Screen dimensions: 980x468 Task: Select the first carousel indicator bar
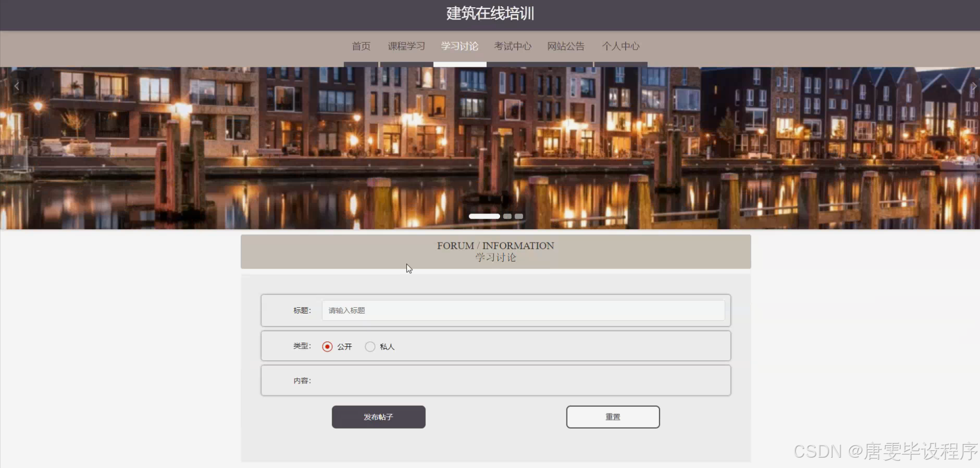[485, 216]
